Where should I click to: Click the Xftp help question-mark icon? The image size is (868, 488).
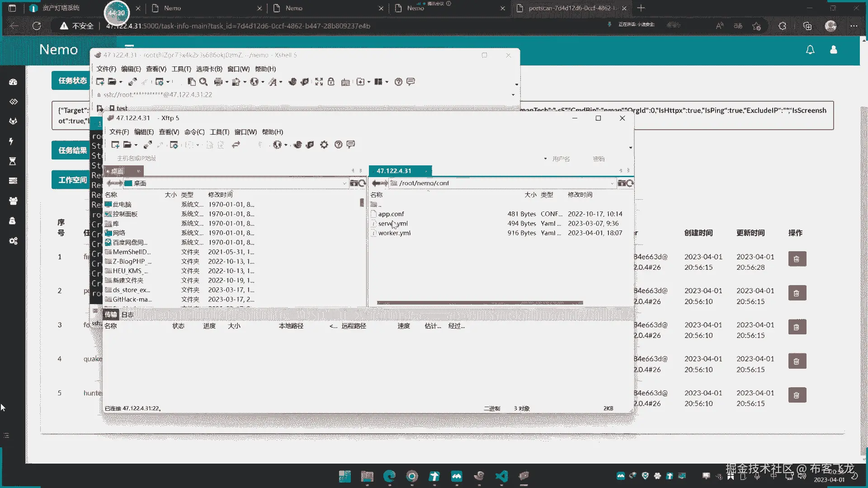pyautogui.click(x=338, y=145)
